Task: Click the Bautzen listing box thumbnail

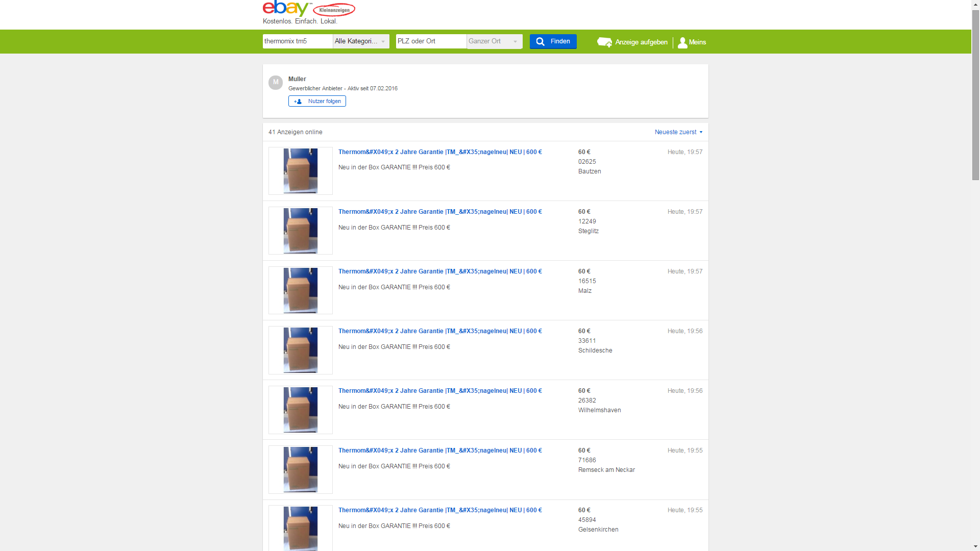Action: (301, 171)
